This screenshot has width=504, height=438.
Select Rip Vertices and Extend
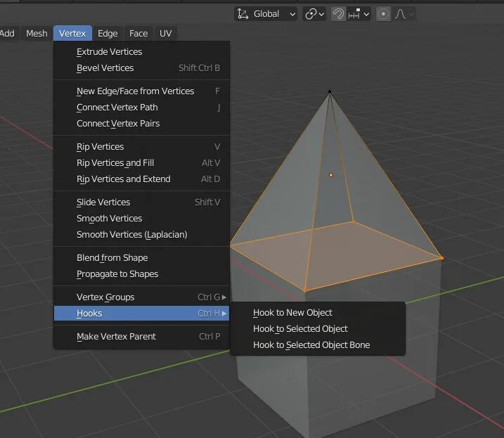tap(141, 179)
